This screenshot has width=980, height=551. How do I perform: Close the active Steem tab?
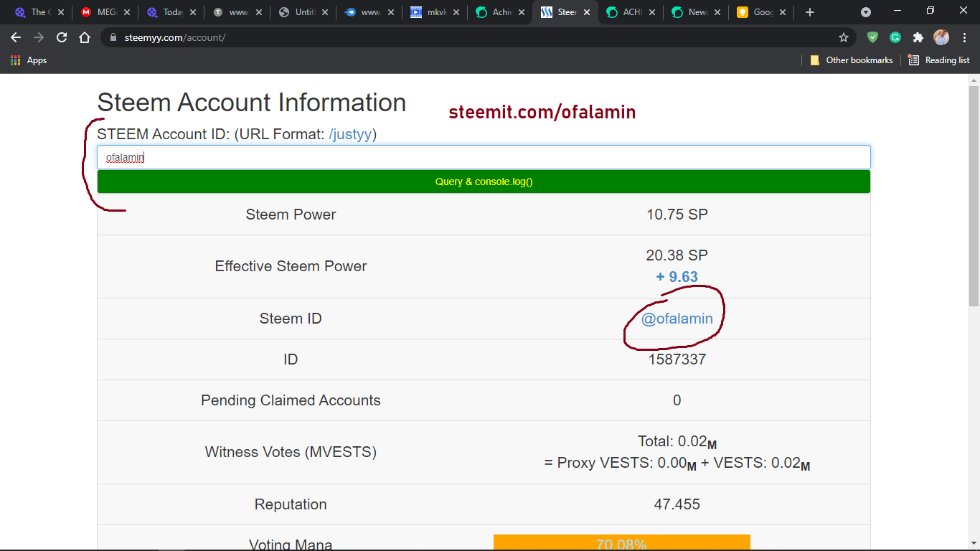click(587, 12)
